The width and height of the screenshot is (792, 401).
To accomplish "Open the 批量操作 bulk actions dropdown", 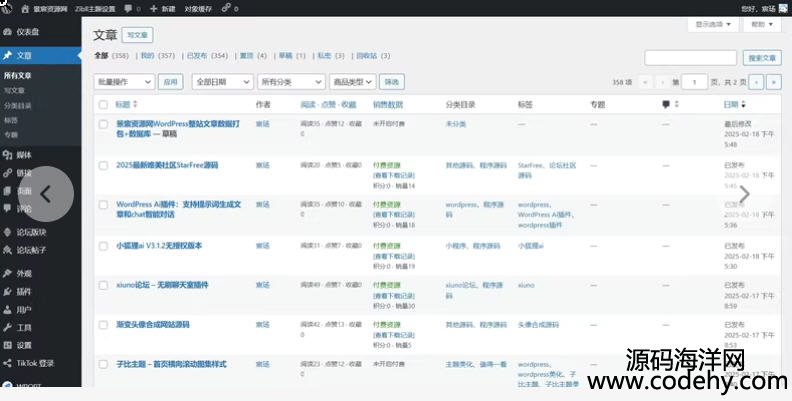I will point(124,82).
